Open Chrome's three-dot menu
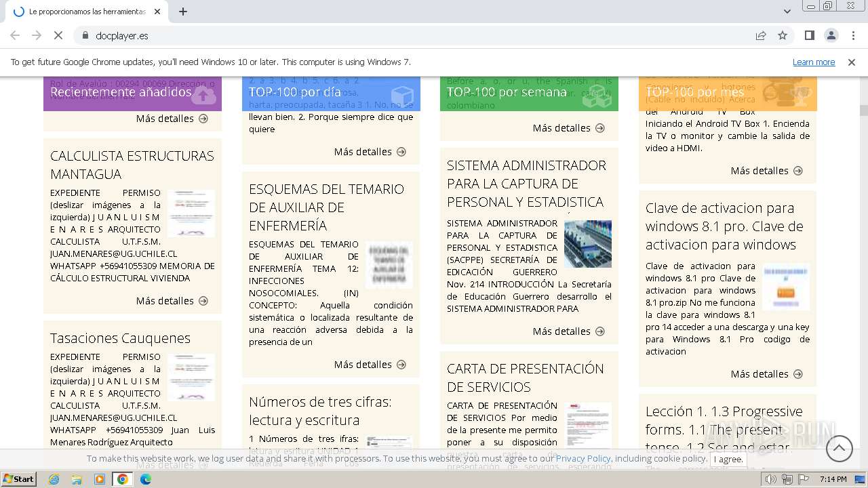Image resolution: width=868 pixels, height=488 pixels. coord(852,35)
